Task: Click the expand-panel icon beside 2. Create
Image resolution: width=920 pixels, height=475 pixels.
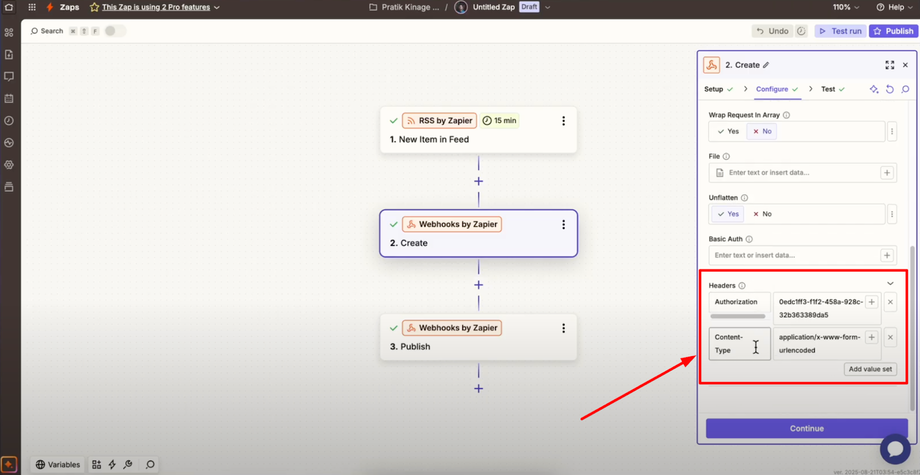Action: (889, 65)
